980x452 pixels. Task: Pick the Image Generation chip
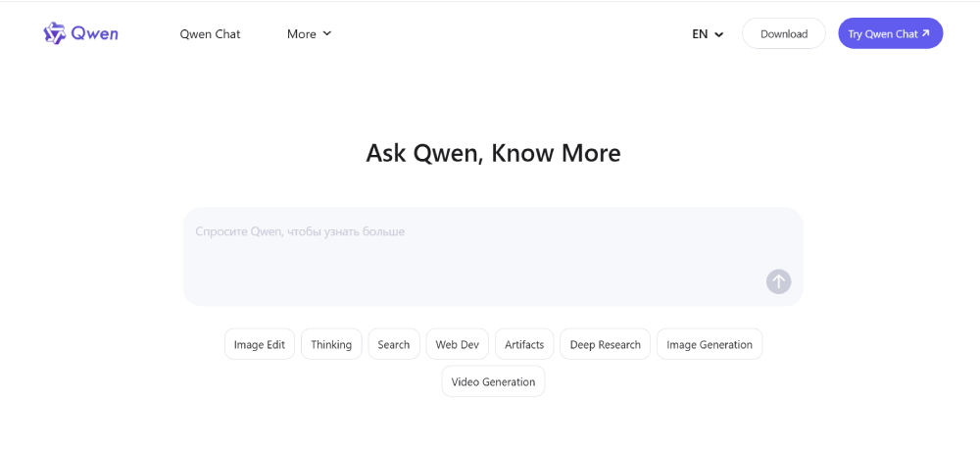710,344
